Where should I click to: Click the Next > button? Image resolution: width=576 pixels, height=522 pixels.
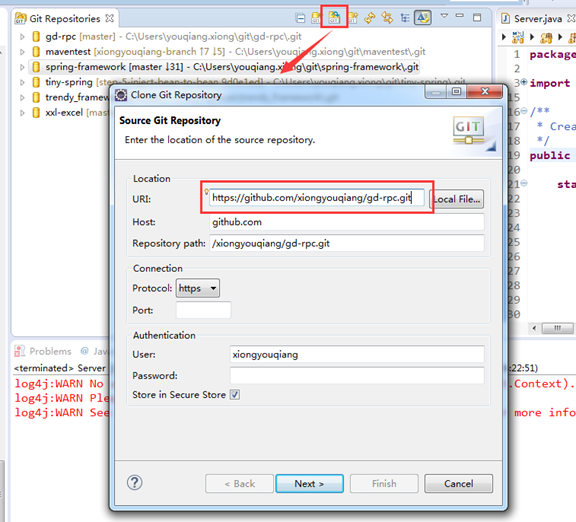(x=309, y=483)
